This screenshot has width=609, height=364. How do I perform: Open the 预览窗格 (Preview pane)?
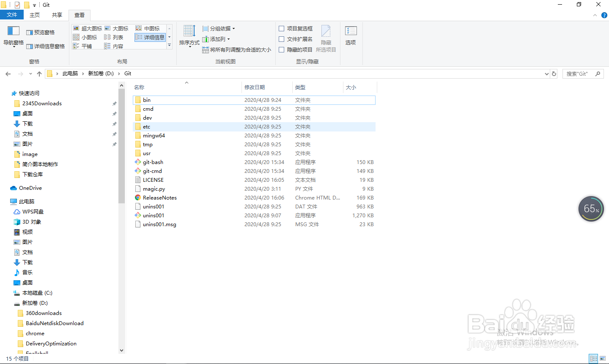[x=40, y=32]
